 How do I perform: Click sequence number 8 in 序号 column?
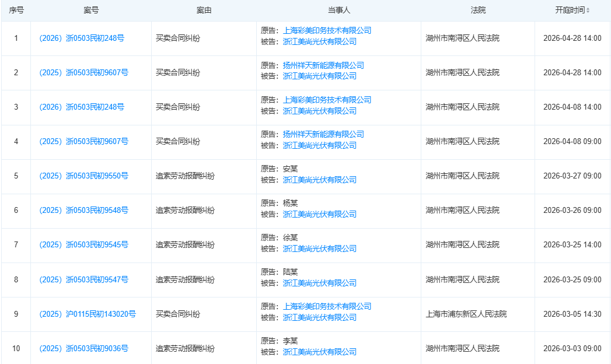16,279
